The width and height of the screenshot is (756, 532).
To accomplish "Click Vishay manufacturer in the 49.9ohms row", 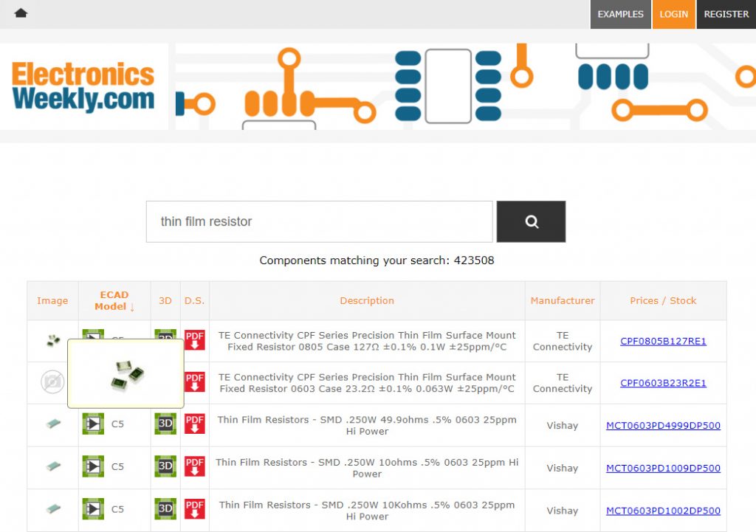I will point(562,426).
